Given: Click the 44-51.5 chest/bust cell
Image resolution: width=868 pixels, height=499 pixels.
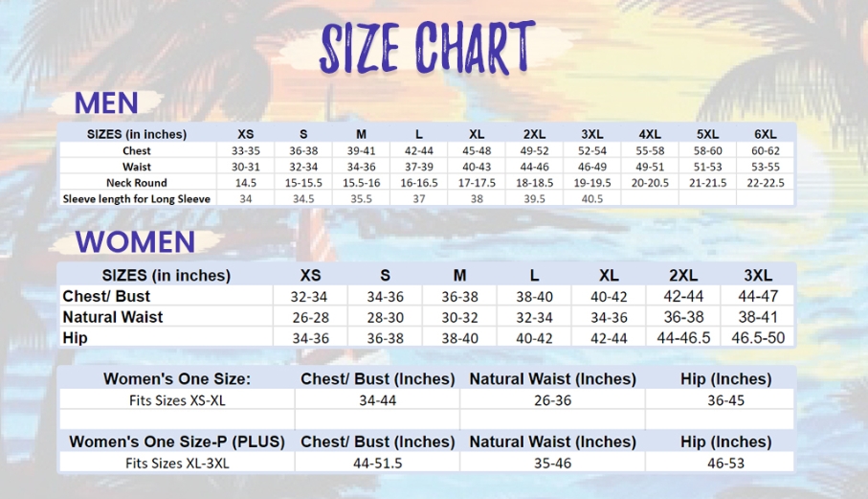Looking at the screenshot, I should pyautogui.click(x=377, y=463).
